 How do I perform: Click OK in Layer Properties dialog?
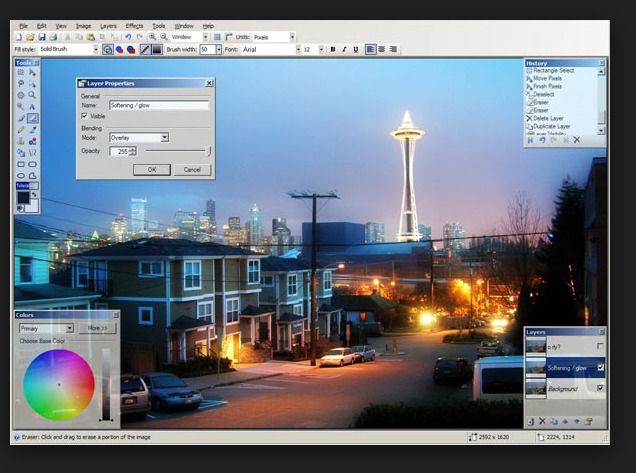coord(152,170)
